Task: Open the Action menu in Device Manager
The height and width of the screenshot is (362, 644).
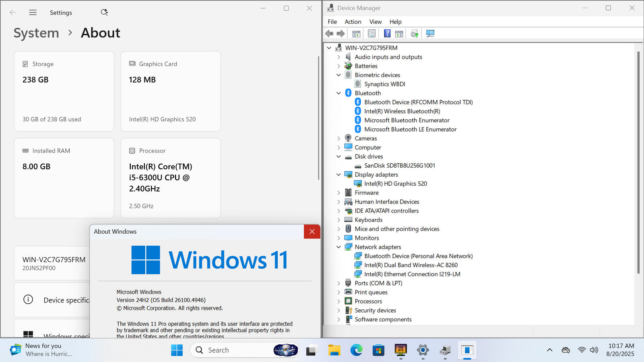Action: pos(353,22)
